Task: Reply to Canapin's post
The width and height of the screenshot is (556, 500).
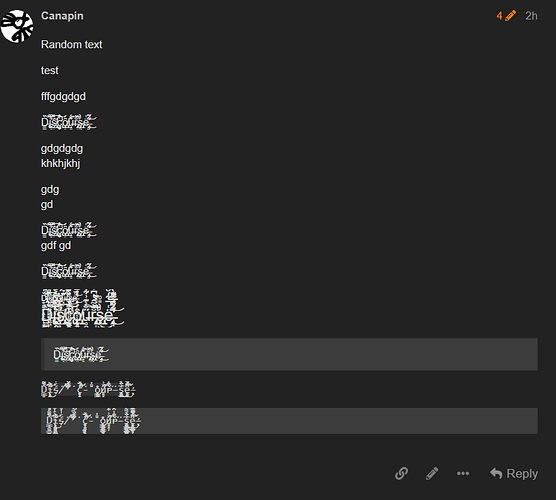Action: point(514,473)
